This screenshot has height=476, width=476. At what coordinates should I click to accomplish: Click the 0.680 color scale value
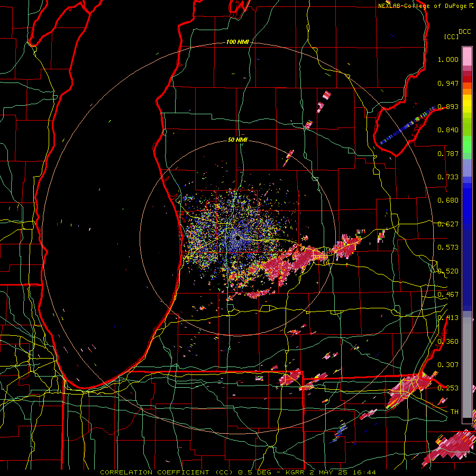coord(448,200)
